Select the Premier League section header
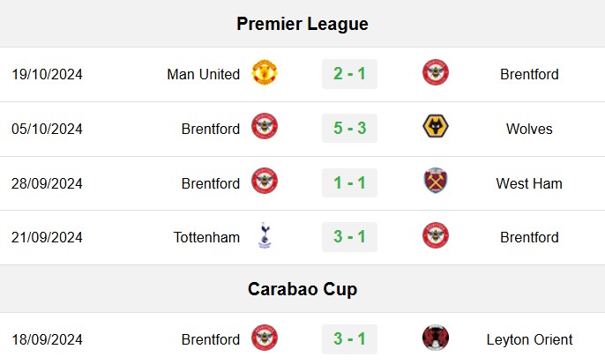This screenshot has width=605, height=364. 302,24
